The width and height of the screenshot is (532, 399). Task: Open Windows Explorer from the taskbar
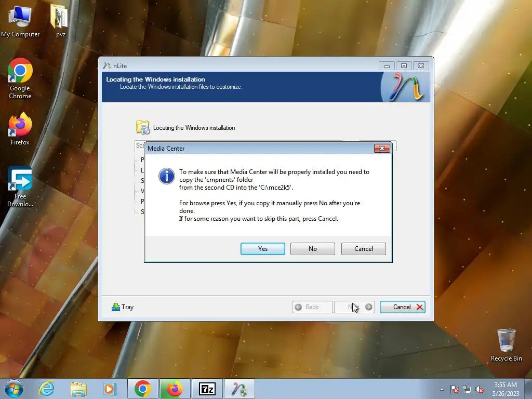[78, 389]
